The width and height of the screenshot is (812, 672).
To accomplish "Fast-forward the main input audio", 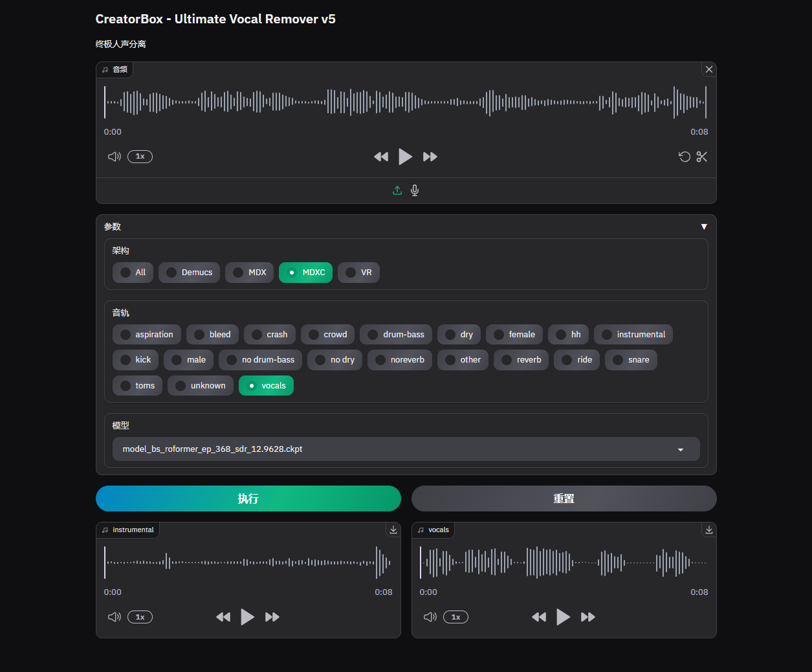I will 430,157.
